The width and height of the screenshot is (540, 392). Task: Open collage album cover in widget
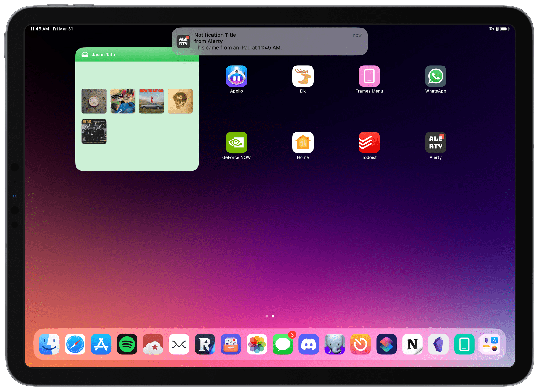click(x=123, y=101)
